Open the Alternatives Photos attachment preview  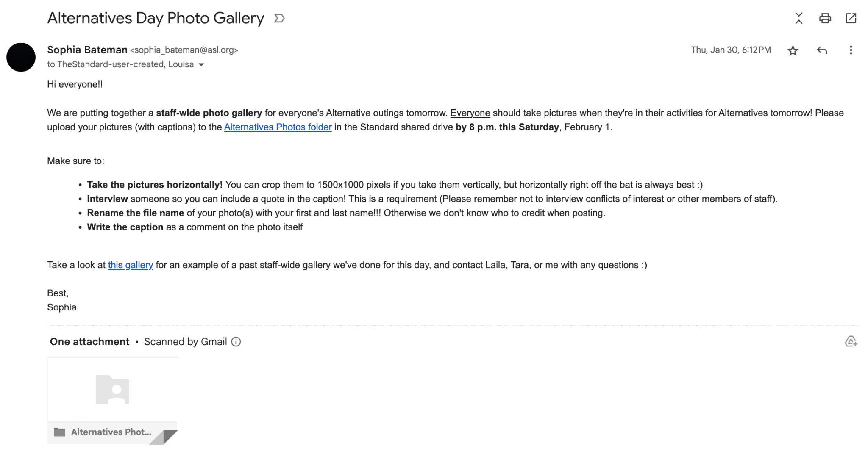tap(112, 390)
